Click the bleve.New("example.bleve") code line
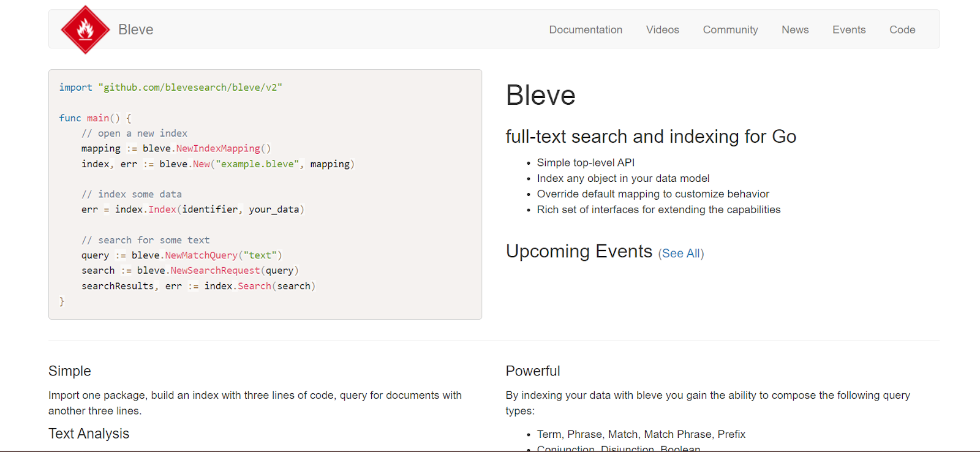 click(x=218, y=164)
